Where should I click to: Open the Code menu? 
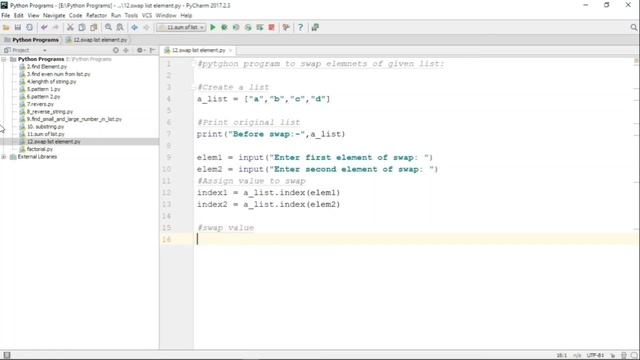tap(76, 16)
